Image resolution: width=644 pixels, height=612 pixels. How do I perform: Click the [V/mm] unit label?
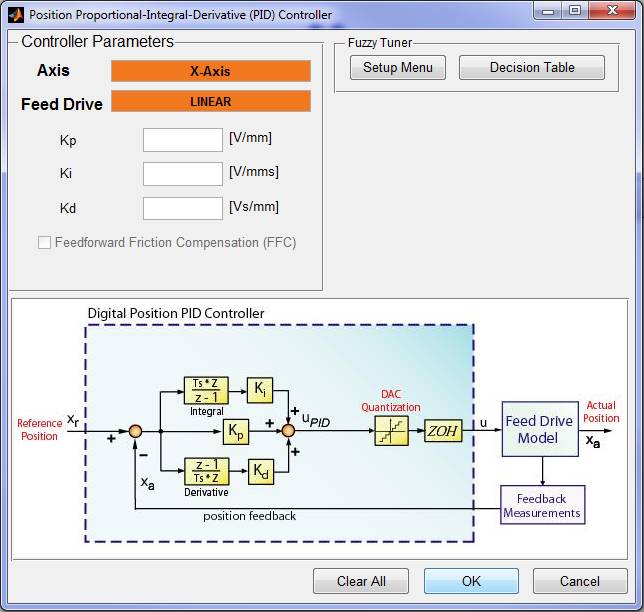click(x=251, y=138)
